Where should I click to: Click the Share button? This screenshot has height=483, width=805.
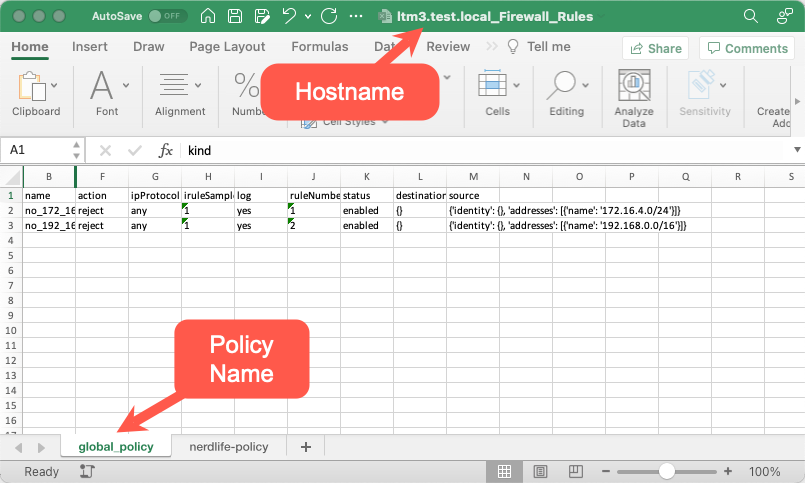coord(655,48)
